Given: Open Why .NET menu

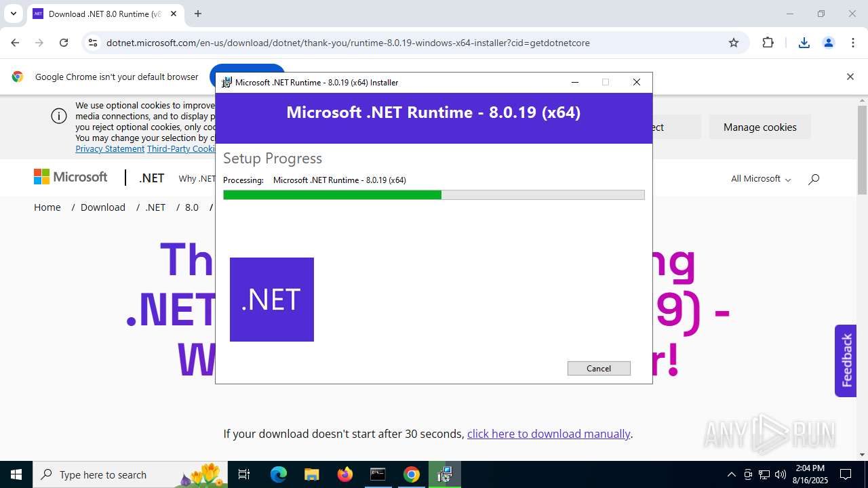Looking at the screenshot, I should (x=197, y=178).
